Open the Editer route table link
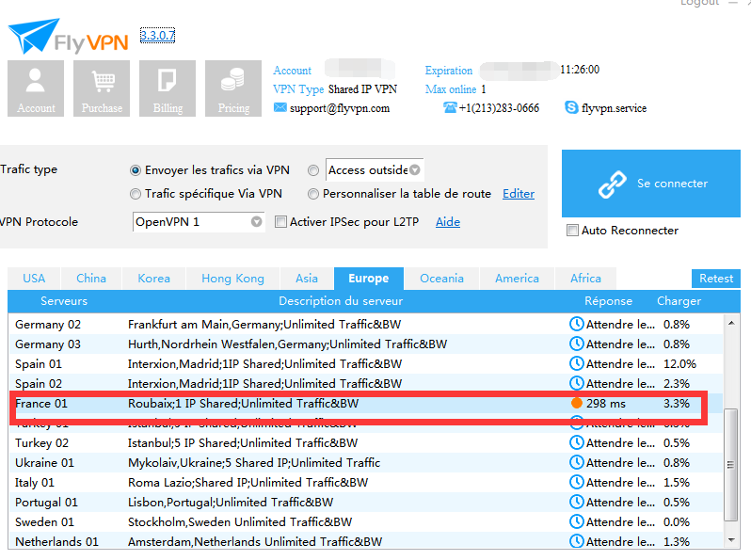Viewport: 751px width, 560px height. point(519,194)
